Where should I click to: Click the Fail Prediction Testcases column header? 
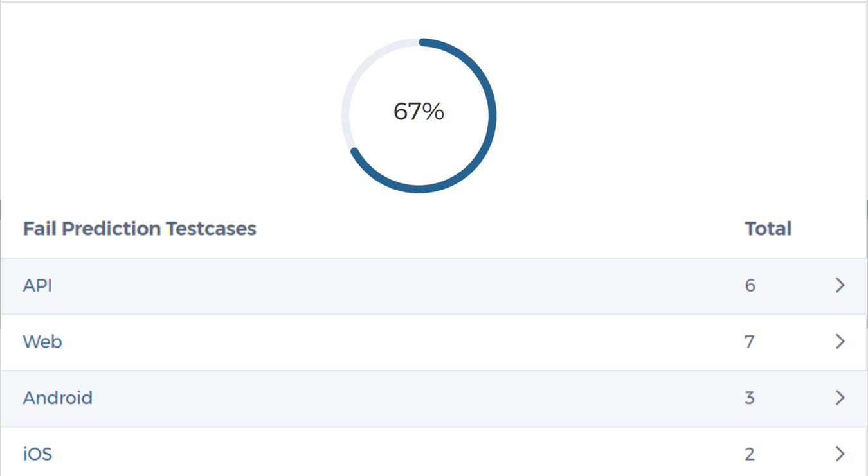140,229
